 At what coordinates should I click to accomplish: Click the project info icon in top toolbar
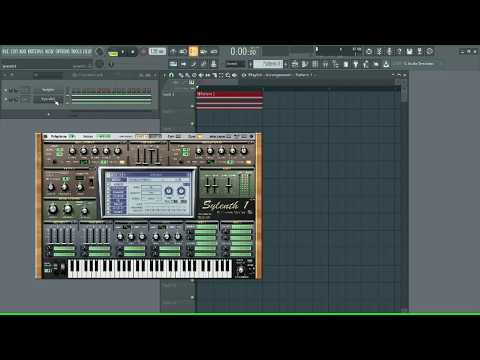tap(430, 52)
